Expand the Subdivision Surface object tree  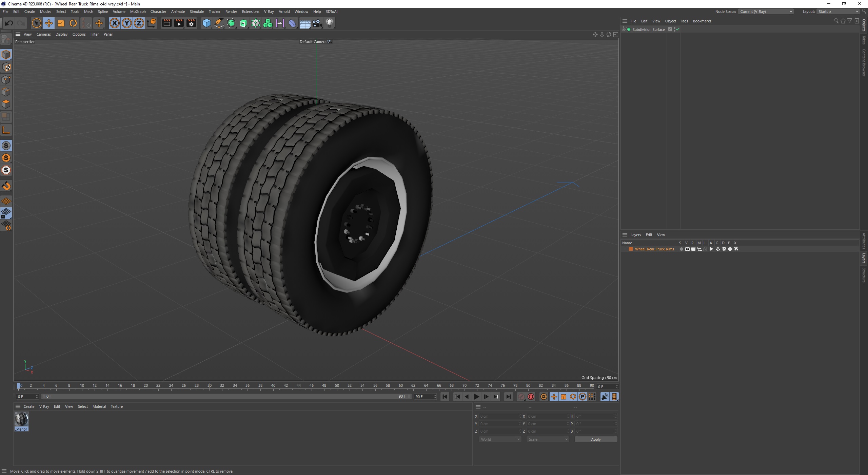[x=624, y=30]
